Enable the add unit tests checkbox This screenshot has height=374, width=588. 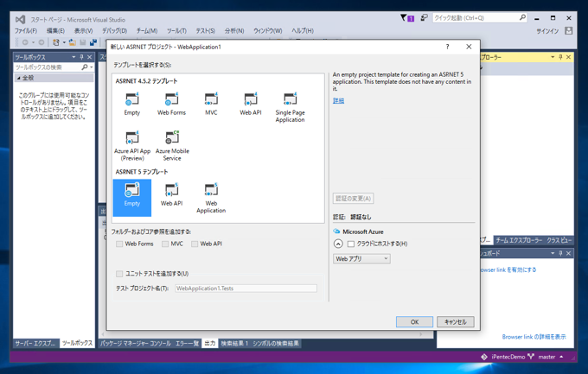point(119,274)
